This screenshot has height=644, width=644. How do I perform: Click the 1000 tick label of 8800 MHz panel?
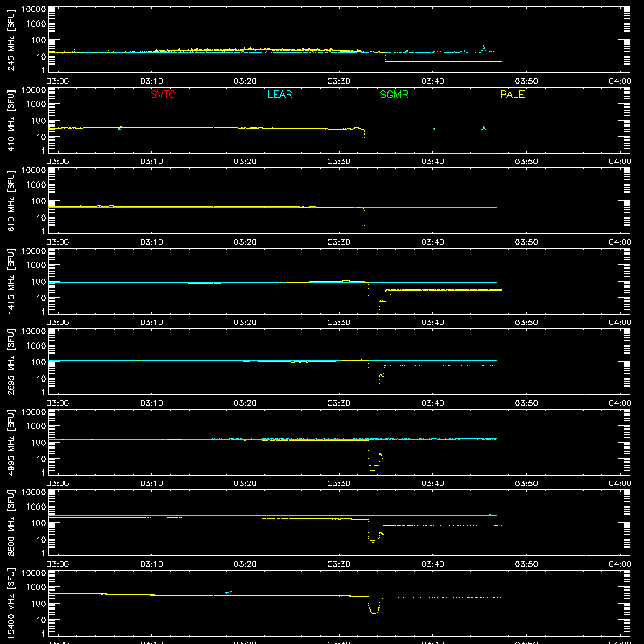[x=36, y=507]
